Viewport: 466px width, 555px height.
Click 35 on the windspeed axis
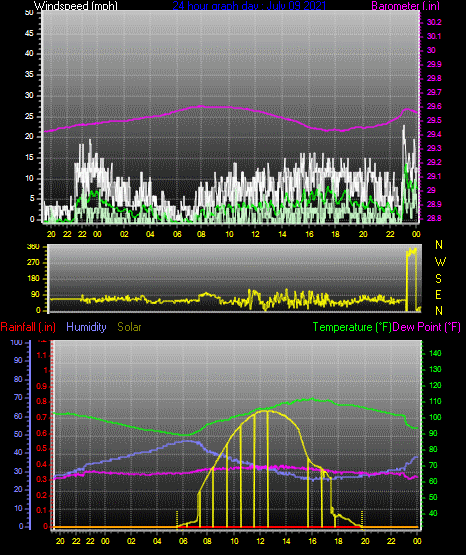tap(29, 75)
